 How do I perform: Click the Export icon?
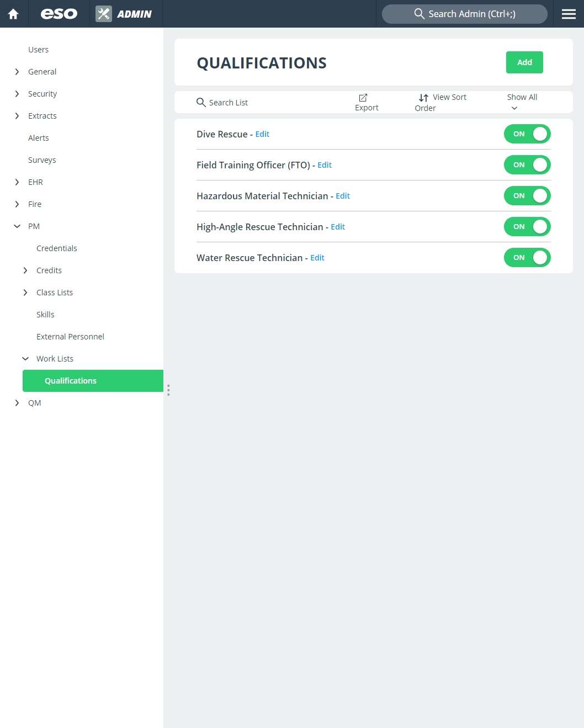(x=363, y=98)
